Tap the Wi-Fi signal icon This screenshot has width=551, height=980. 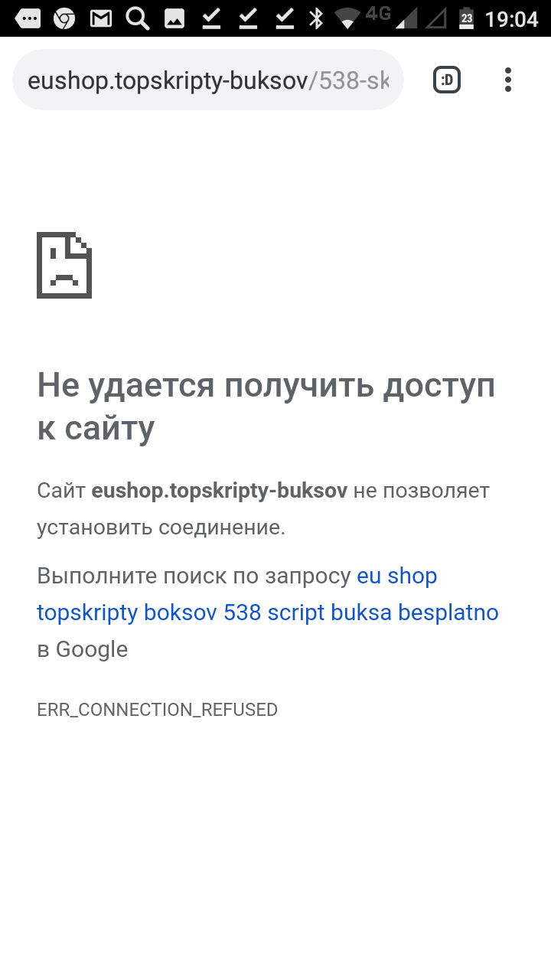(x=348, y=18)
